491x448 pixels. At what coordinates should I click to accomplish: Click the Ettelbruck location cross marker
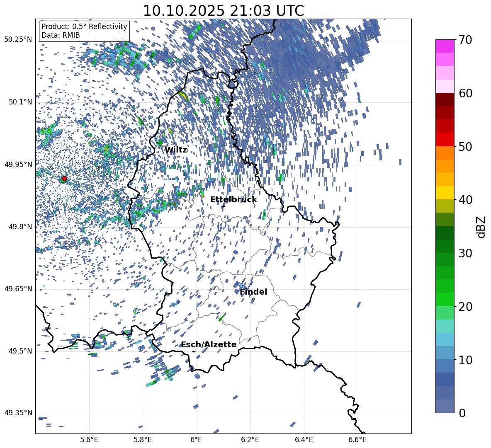224,206
